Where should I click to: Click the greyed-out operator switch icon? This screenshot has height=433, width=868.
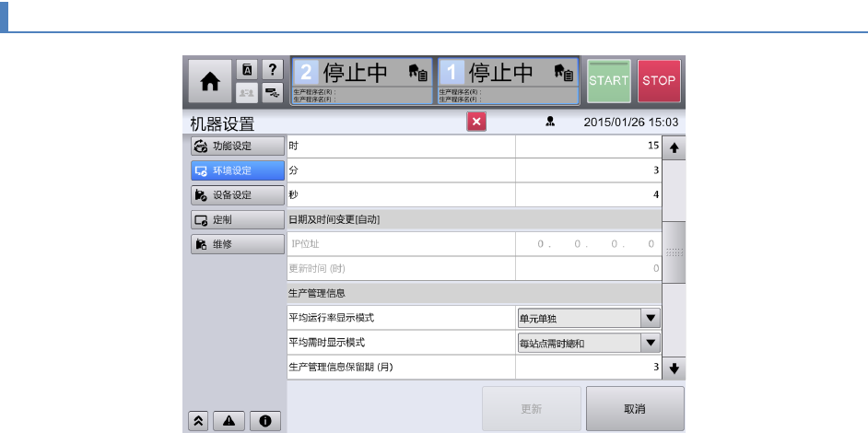click(x=248, y=93)
